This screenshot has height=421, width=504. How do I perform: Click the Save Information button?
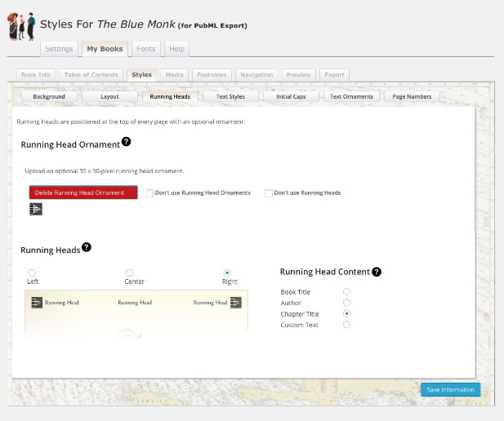point(450,389)
